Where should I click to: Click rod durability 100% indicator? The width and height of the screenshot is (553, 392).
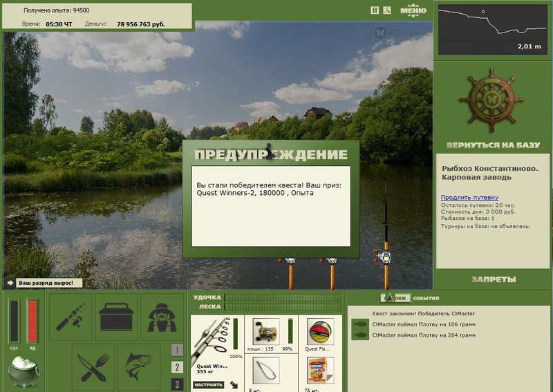click(236, 357)
